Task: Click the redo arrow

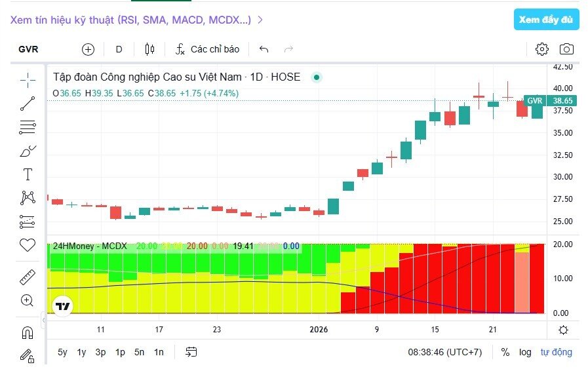Action: (x=288, y=49)
